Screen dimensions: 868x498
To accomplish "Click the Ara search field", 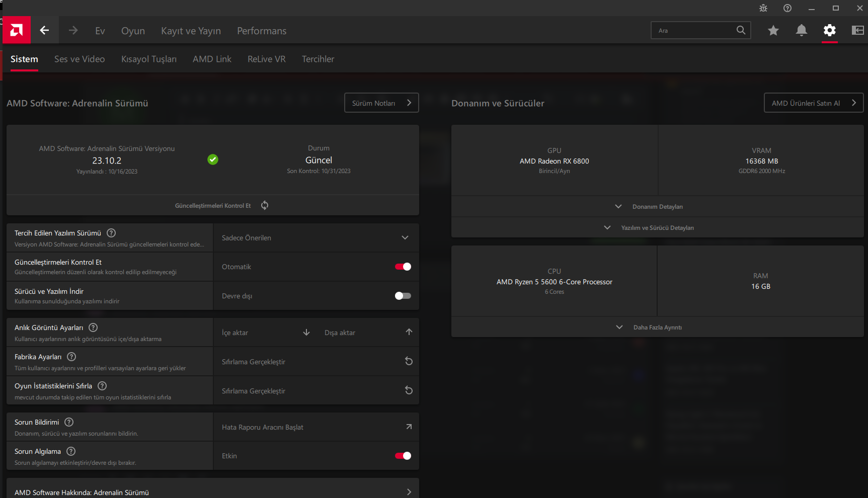I will [x=700, y=30].
